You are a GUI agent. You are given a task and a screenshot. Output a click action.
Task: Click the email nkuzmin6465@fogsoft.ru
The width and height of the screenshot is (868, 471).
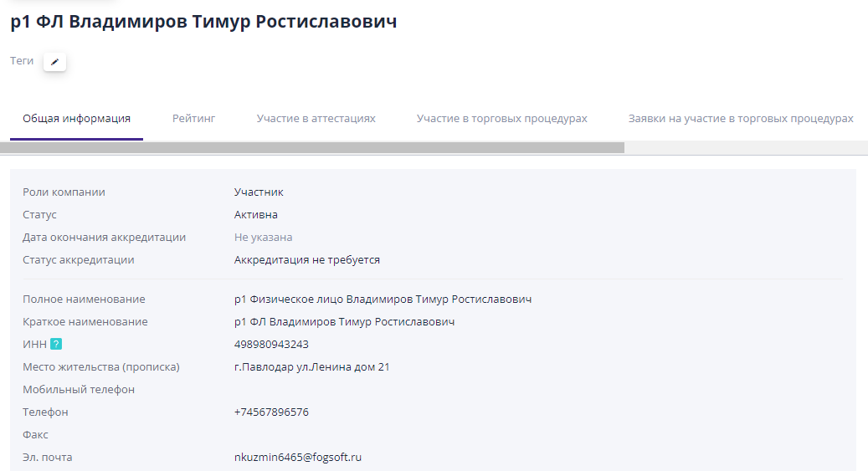click(297, 457)
